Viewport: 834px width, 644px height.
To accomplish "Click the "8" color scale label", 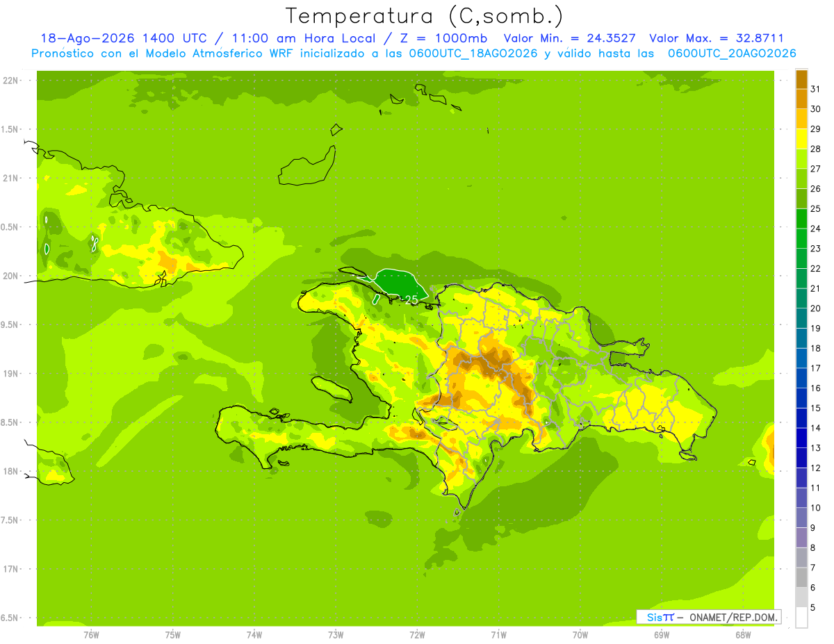I will click(813, 547).
